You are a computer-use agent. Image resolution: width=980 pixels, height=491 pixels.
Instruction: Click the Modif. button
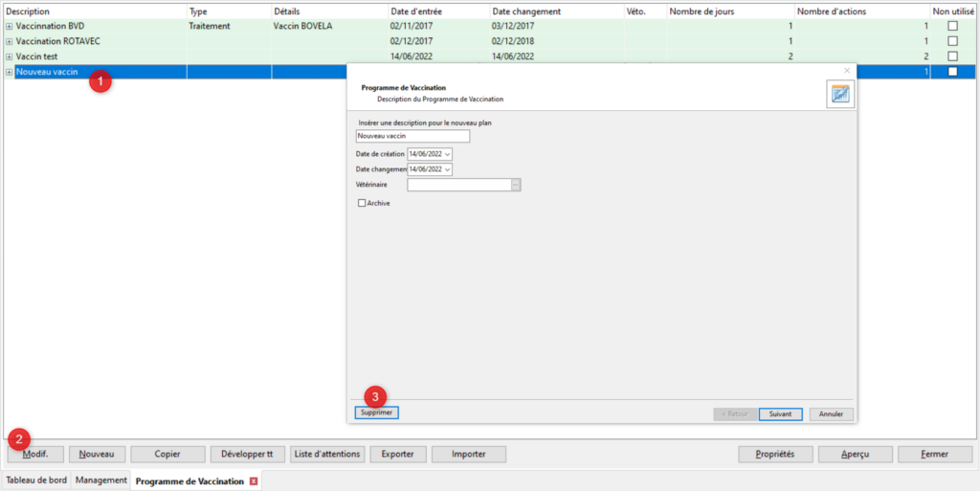[35, 454]
